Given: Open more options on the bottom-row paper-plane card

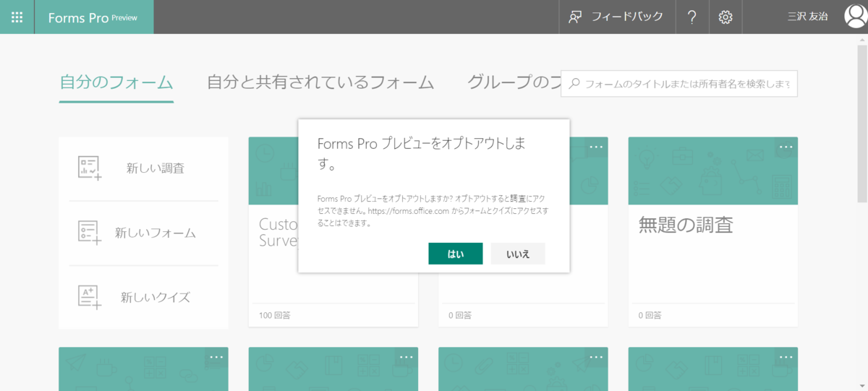Looking at the screenshot, I should tap(217, 357).
